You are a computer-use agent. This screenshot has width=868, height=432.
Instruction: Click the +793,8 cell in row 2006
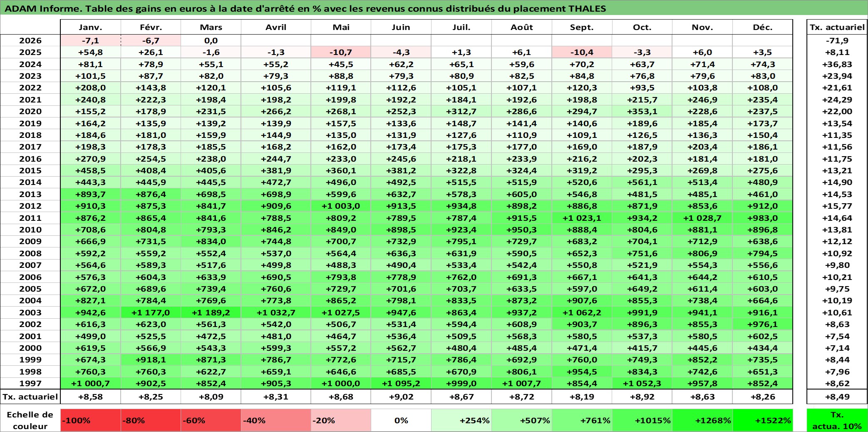(x=341, y=277)
